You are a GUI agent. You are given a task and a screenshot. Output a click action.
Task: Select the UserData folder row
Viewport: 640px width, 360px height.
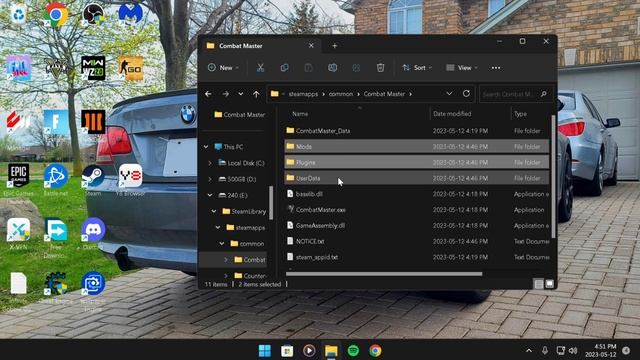click(x=416, y=178)
